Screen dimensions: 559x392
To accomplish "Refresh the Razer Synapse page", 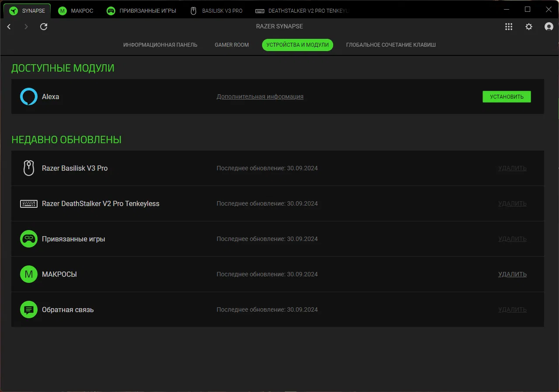I will pyautogui.click(x=44, y=27).
